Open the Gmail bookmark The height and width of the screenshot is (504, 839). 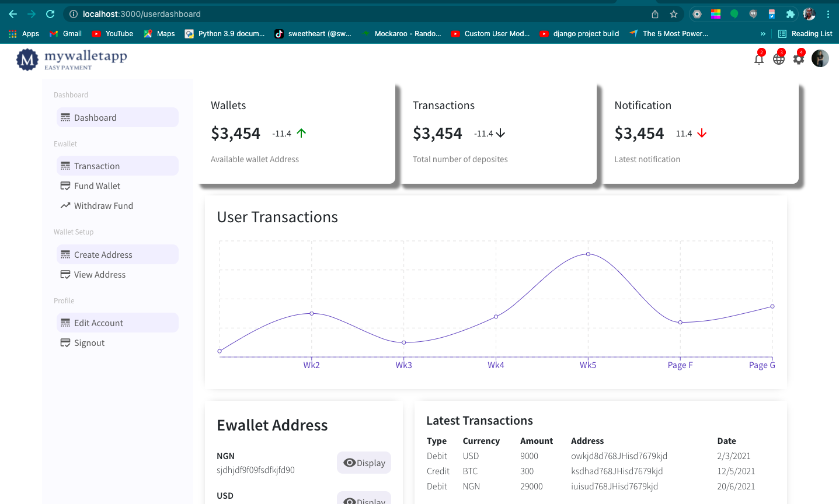coord(65,34)
